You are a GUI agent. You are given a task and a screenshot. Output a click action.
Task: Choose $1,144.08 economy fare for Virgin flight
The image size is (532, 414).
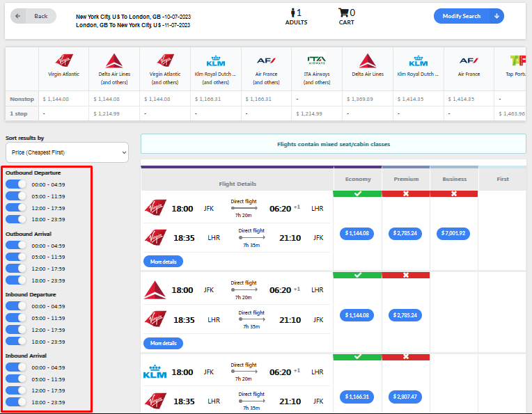pyautogui.click(x=357, y=233)
